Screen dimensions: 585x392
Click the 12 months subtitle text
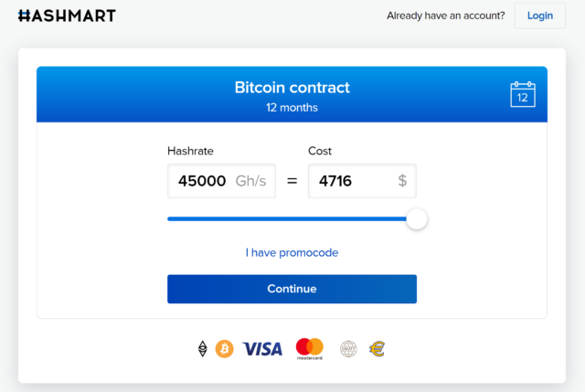coord(292,108)
